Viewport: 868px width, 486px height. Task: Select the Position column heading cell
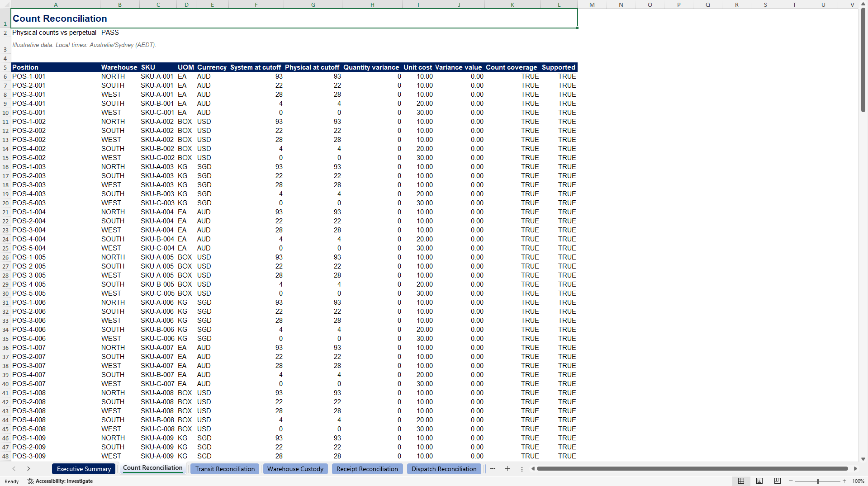(56, 67)
